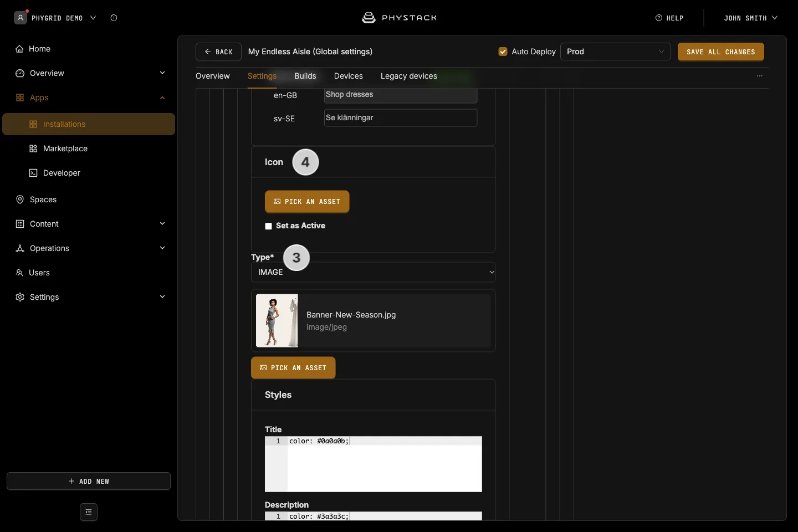
Task: Click the sv-SE Se klänningar field
Action: (x=401, y=117)
